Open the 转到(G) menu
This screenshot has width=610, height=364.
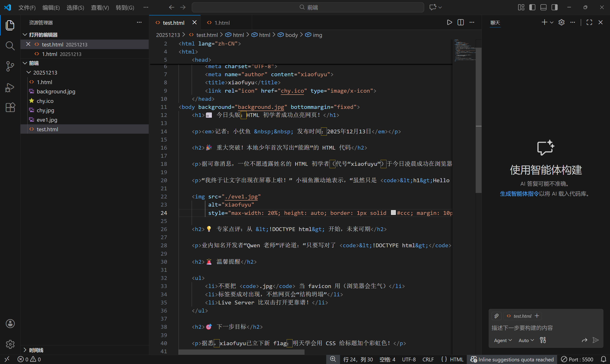click(x=125, y=8)
